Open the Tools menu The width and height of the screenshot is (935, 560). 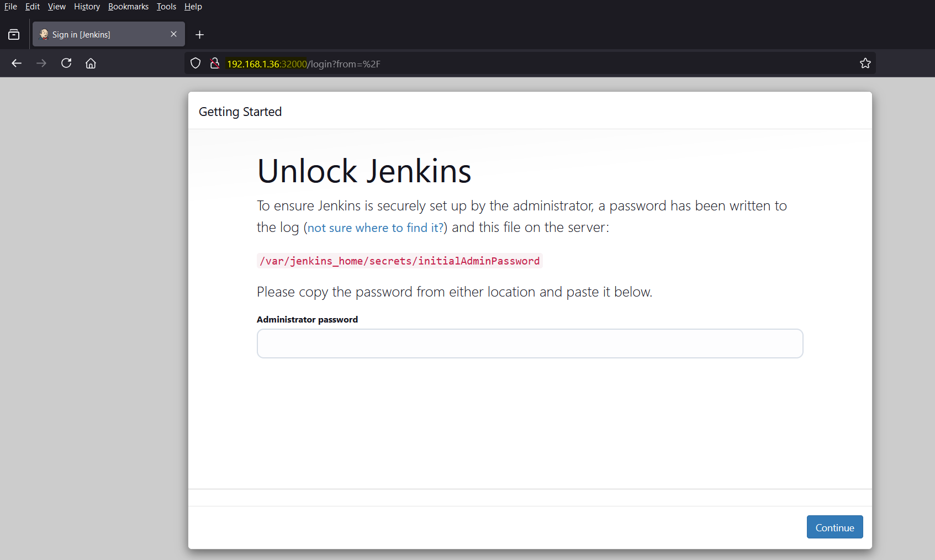(166, 7)
